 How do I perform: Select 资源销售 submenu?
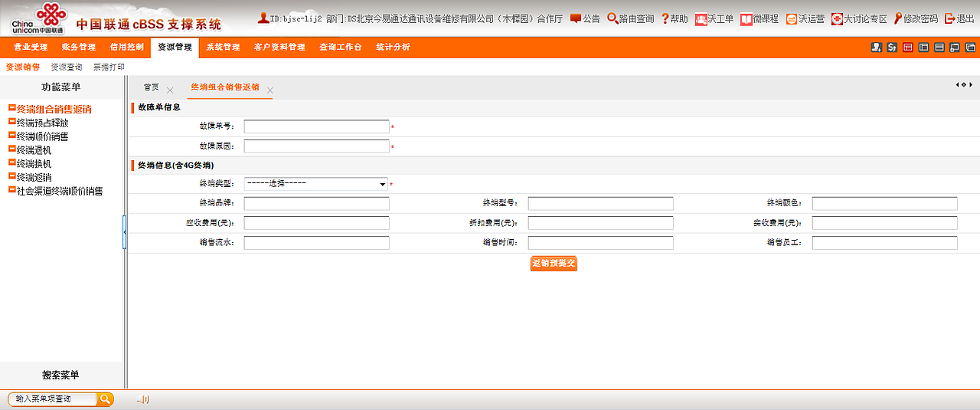coord(23,67)
